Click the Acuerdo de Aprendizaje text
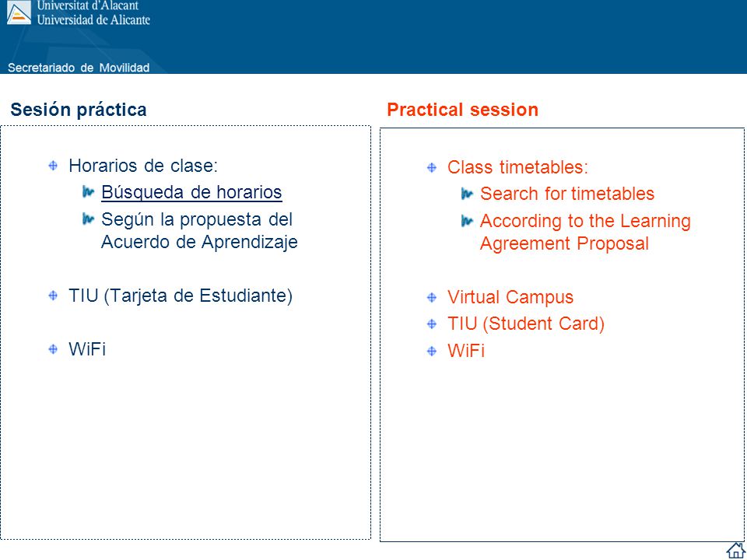This screenshot has width=747, height=560. coord(199,242)
